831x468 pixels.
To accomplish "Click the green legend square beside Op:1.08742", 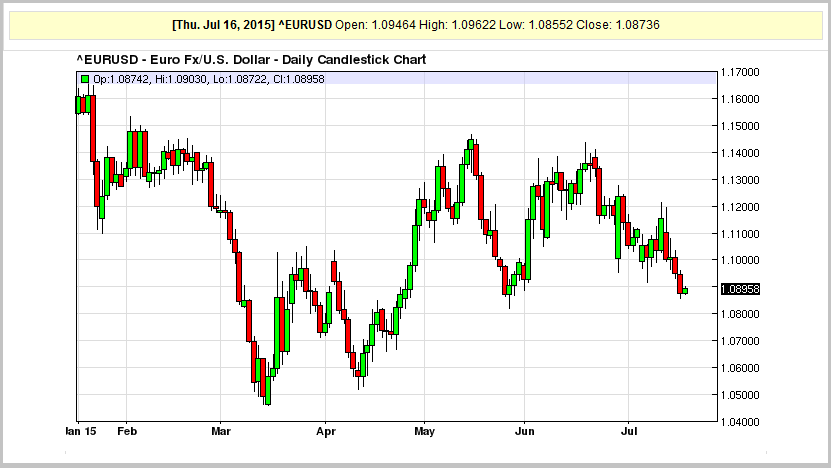I will [85, 79].
